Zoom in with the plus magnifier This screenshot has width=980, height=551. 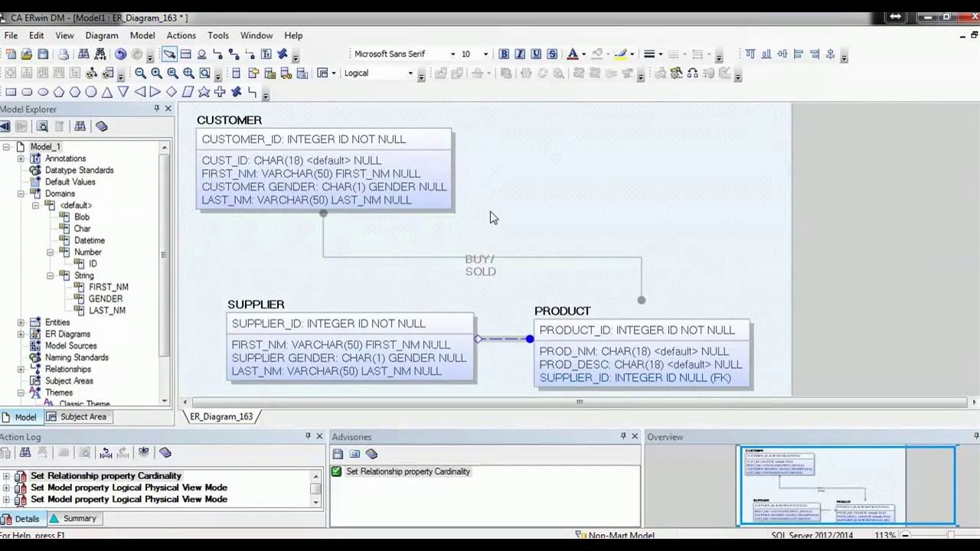pos(157,73)
